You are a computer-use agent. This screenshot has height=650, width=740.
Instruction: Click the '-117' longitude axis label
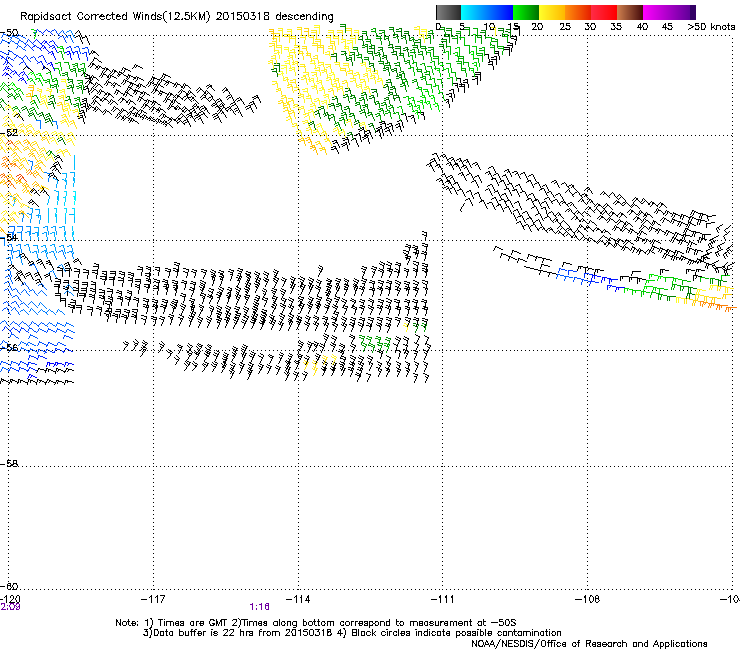tap(153, 599)
